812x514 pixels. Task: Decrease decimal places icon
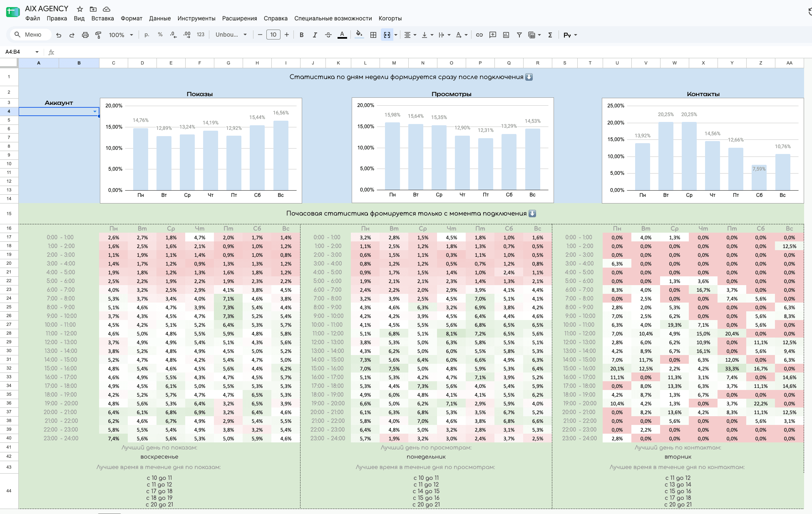[173, 35]
